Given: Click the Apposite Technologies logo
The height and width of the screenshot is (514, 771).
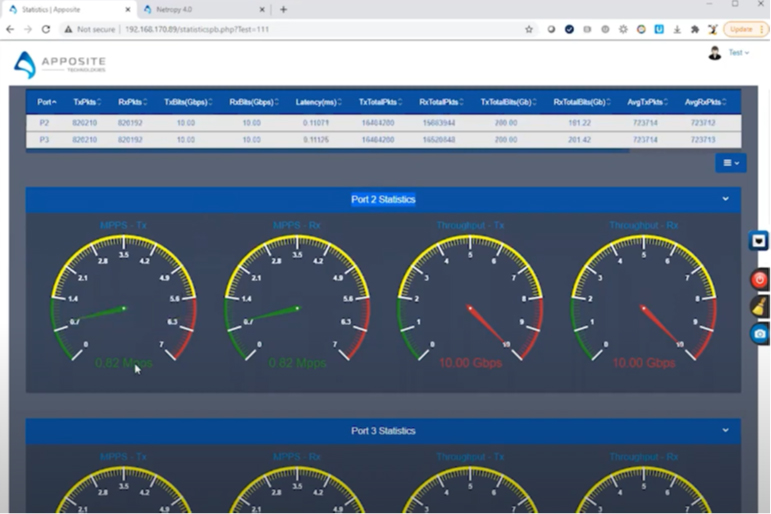Looking at the screenshot, I should pos(59,64).
